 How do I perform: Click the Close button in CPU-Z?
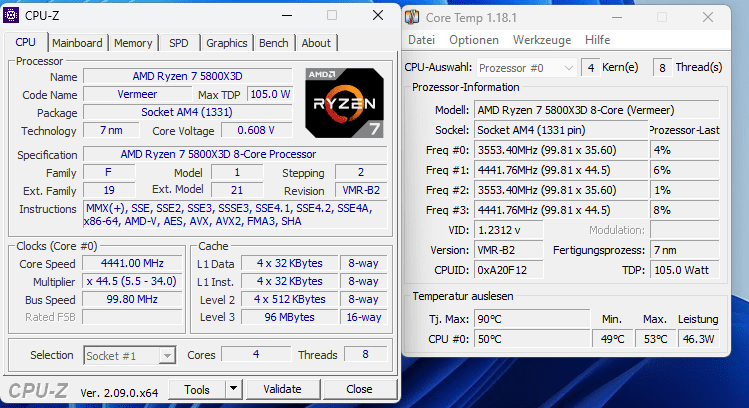pos(359,389)
